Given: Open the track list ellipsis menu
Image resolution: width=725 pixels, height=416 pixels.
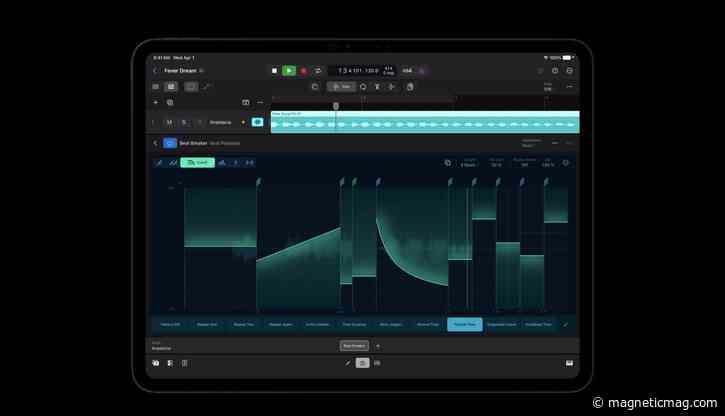Looking at the screenshot, I should [260, 102].
